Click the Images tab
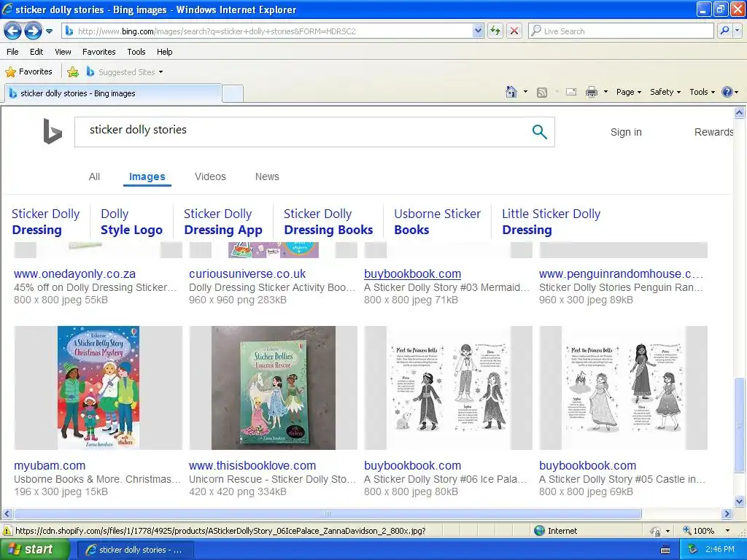Screen dimensions: 747x560 (147, 176)
